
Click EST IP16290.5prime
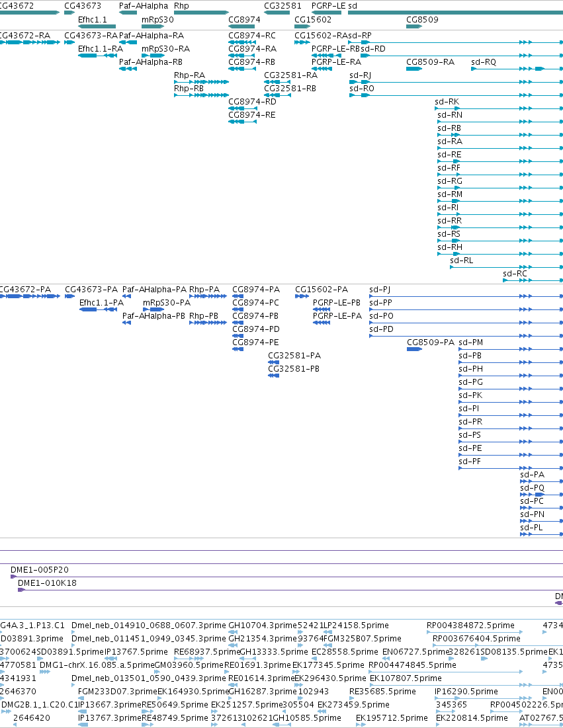[x=466, y=692]
